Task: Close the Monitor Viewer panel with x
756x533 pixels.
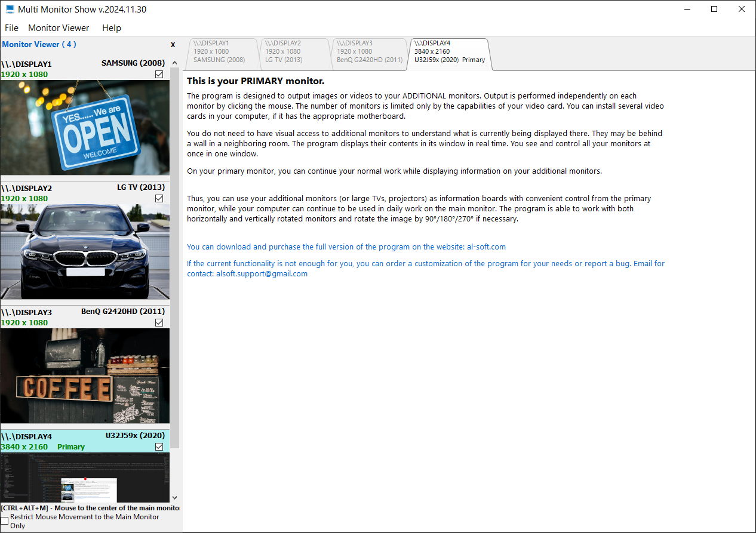Action: (x=173, y=45)
